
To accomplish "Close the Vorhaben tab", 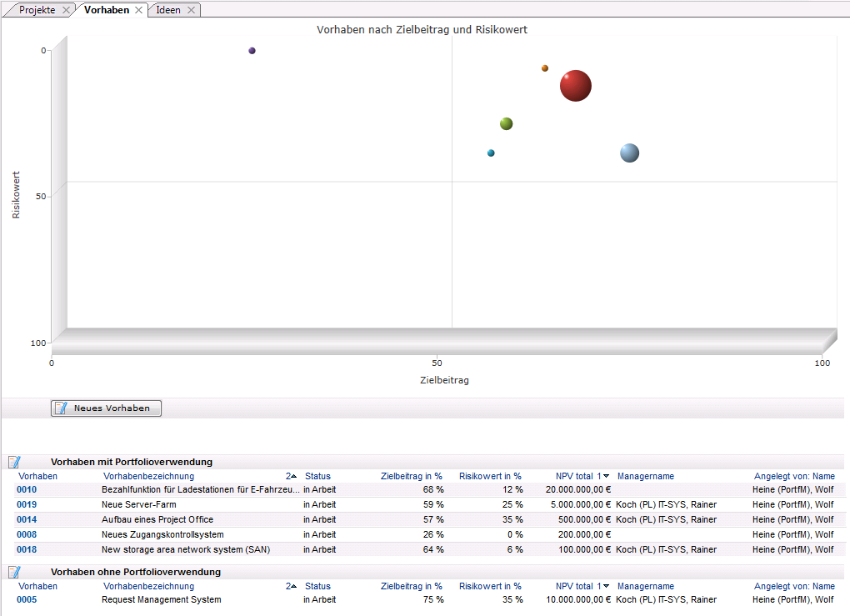I will 139,10.
